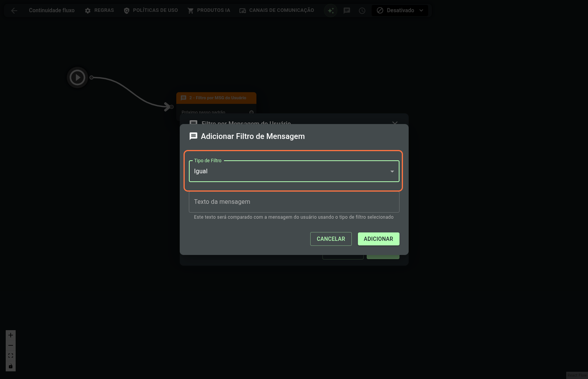
Task: Open the POLÍTICAS DE USO menu
Action: [x=151, y=11]
